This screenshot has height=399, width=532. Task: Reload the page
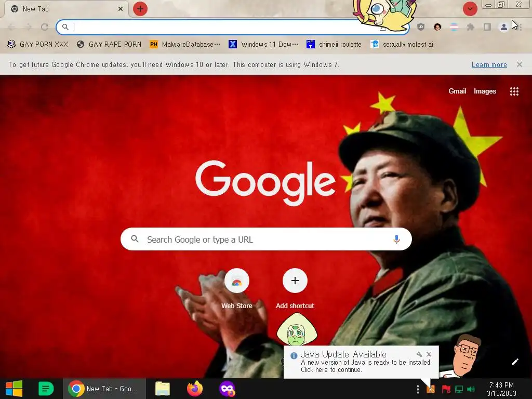point(45,27)
